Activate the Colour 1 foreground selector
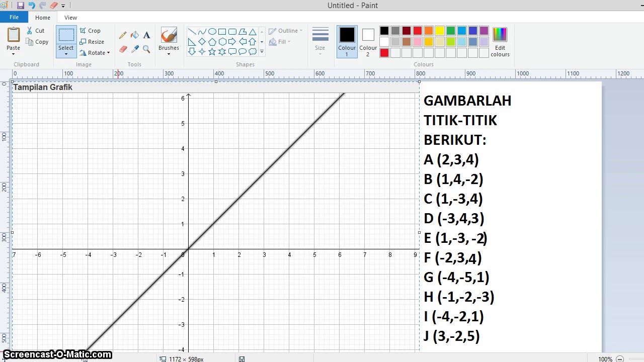This screenshot has height=362, width=644. point(347,42)
